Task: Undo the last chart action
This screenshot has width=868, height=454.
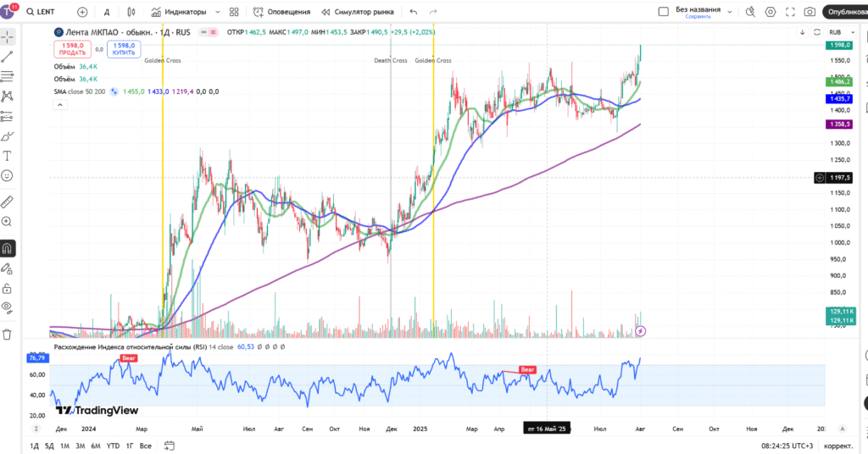Action: [x=414, y=12]
